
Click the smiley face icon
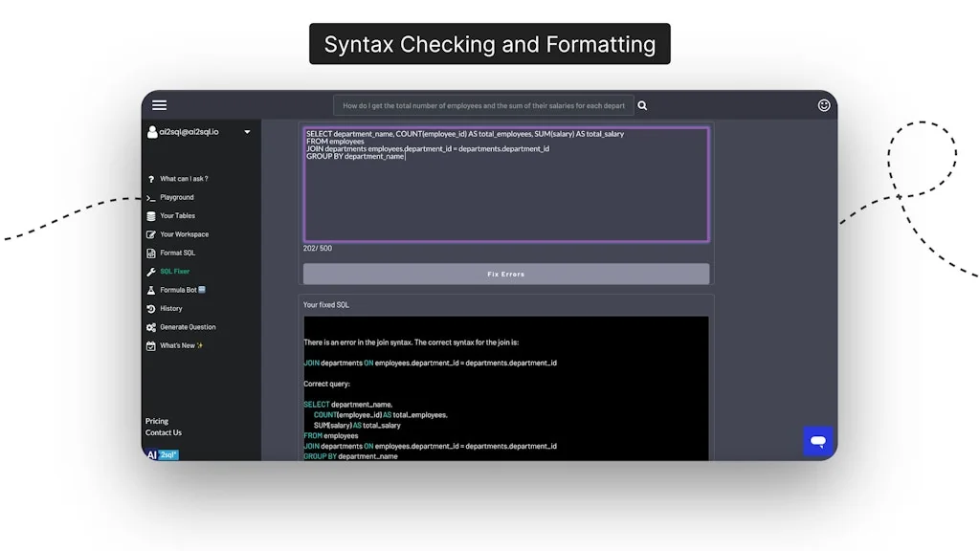(824, 105)
